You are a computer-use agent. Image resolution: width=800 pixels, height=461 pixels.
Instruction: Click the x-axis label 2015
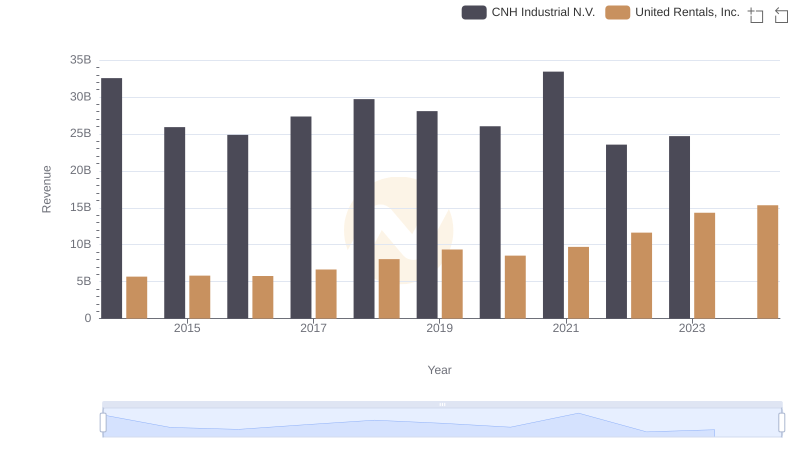[187, 328]
